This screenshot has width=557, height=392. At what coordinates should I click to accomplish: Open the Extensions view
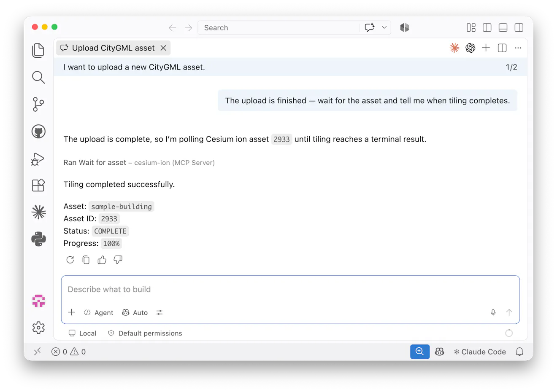click(x=38, y=185)
